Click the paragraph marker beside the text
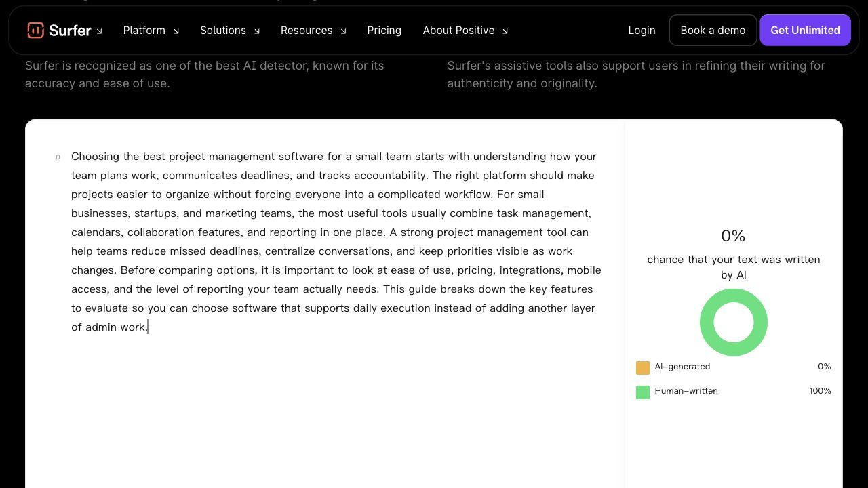This screenshot has height=488, width=868. [58, 157]
